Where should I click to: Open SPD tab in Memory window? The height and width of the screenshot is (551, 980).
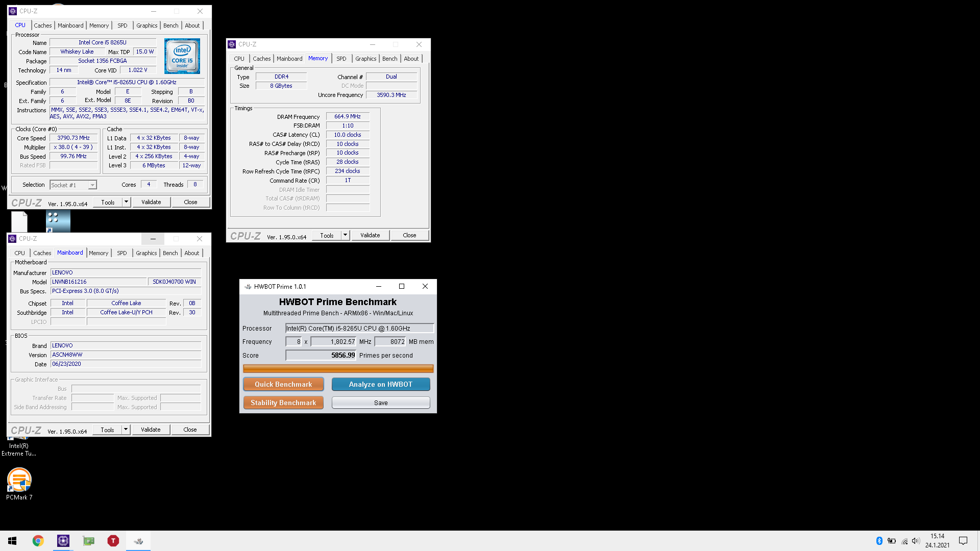pos(341,59)
